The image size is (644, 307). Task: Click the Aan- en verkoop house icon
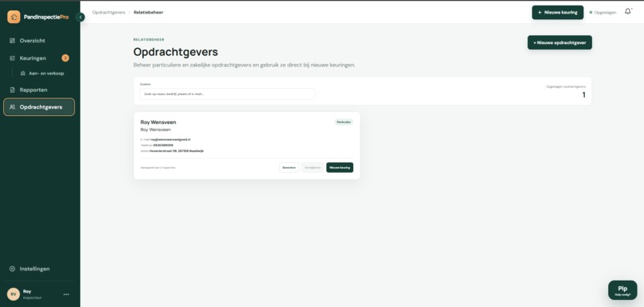coord(23,74)
